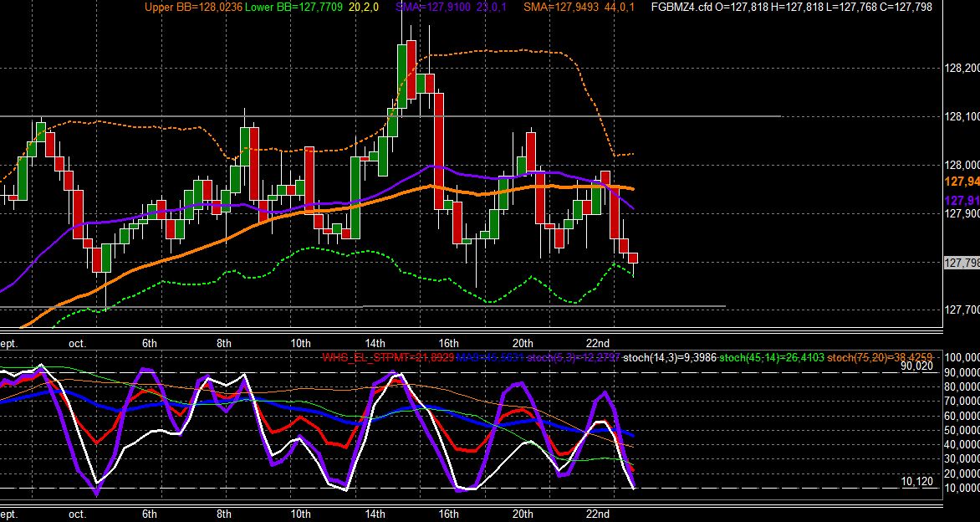The height and width of the screenshot is (522, 980).
Task: Click the current price tag 127,798
Action: [x=962, y=263]
